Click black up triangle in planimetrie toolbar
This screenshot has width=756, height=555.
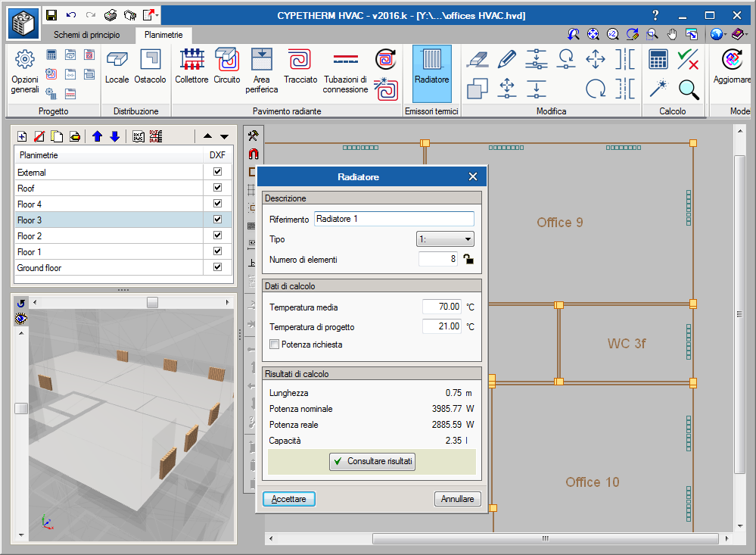coord(208,136)
